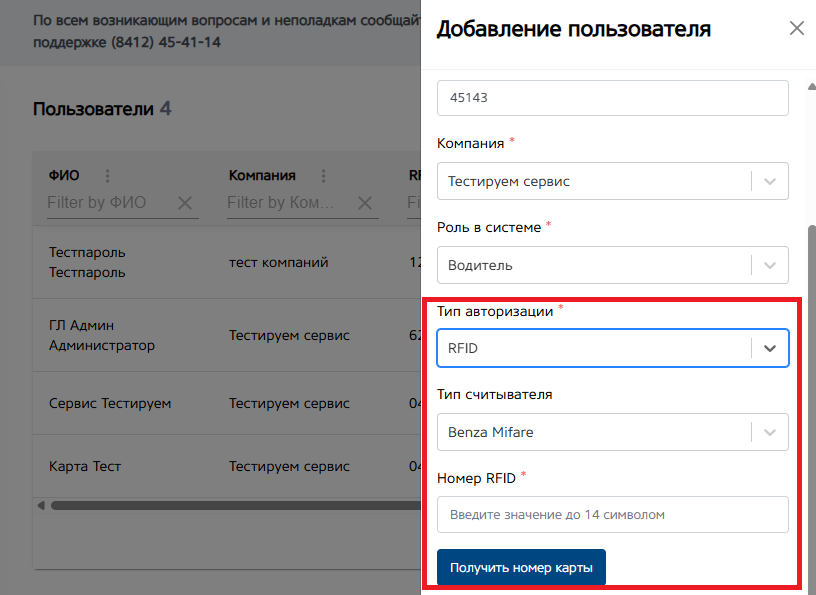Expand the Тип авторизации dropdown arrow

pos(770,348)
